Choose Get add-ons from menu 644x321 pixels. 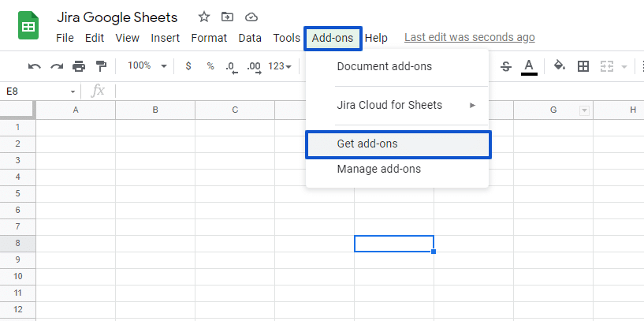coord(398,144)
